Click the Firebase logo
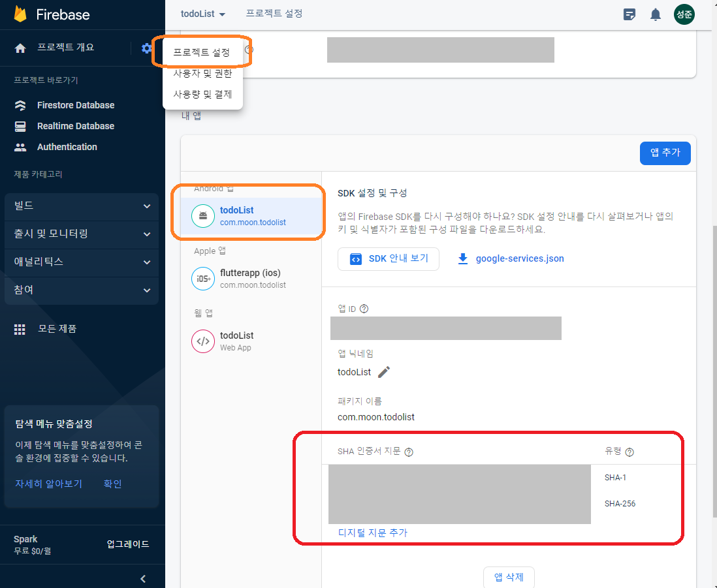This screenshot has width=717, height=588. tap(52, 14)
